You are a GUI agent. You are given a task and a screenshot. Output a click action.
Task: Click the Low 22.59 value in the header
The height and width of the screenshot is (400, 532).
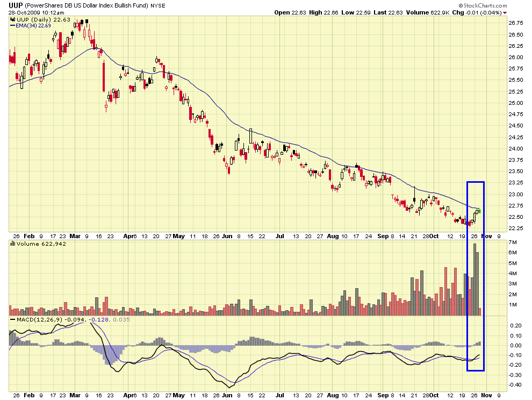(356, 12)
